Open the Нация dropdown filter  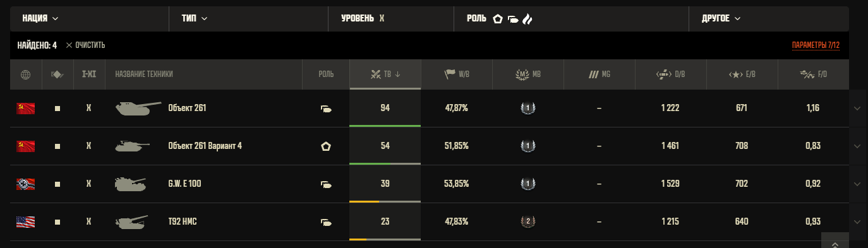click(40, 19)
